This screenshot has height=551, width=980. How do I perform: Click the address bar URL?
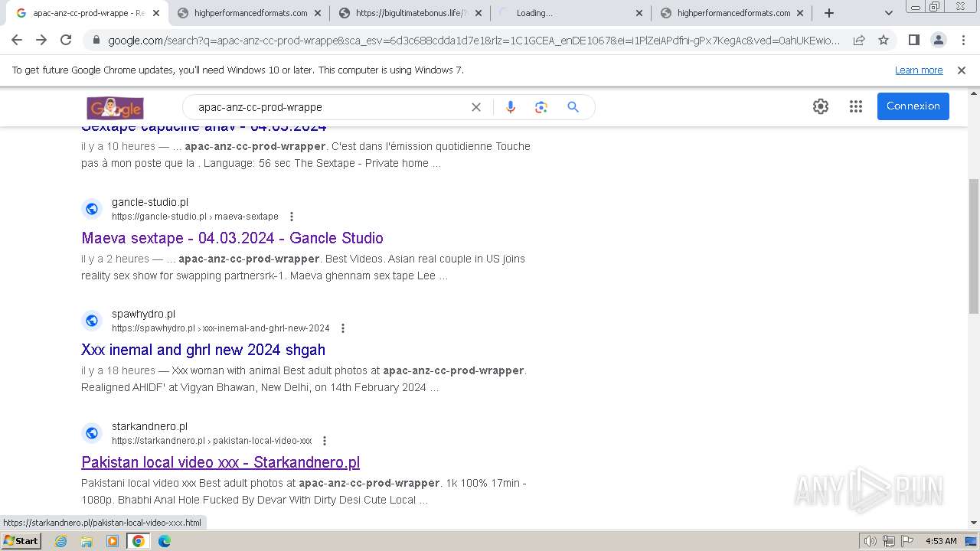click(473, 41)
